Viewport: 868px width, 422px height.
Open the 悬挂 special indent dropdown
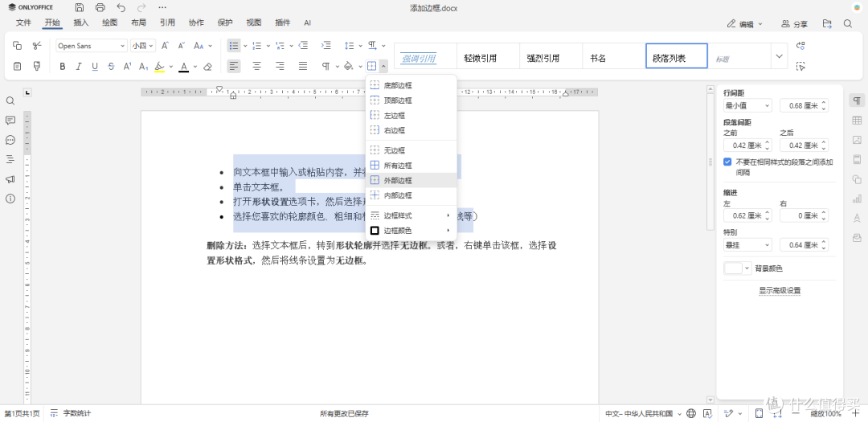coord(747,245)
